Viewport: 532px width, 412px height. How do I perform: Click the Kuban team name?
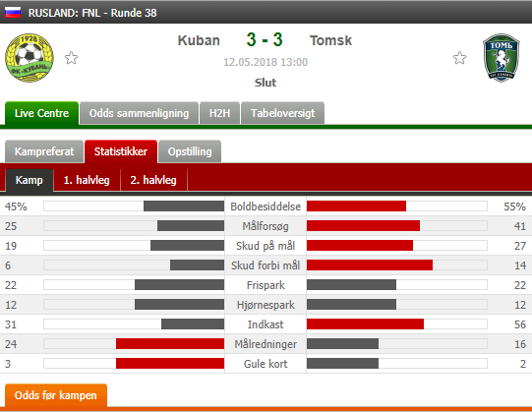click(199, 40)
